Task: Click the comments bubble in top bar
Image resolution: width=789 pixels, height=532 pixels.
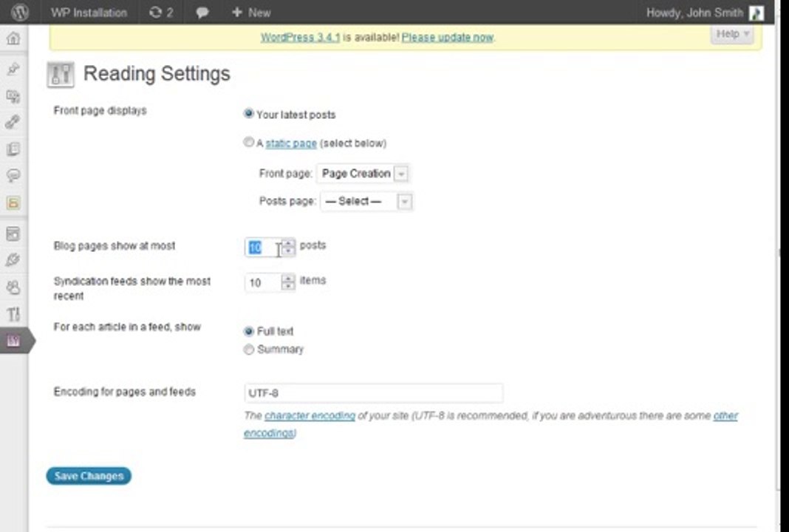Action: tap(202, 13)
